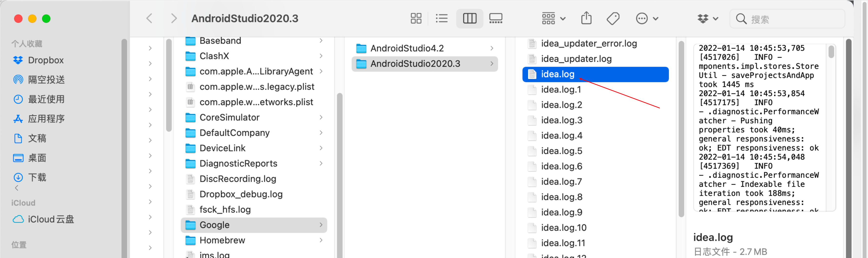Select the com.apple.A...LibraryAgent folder
The height and width of the screenshot is (258, 868).
tap(254, 71)
